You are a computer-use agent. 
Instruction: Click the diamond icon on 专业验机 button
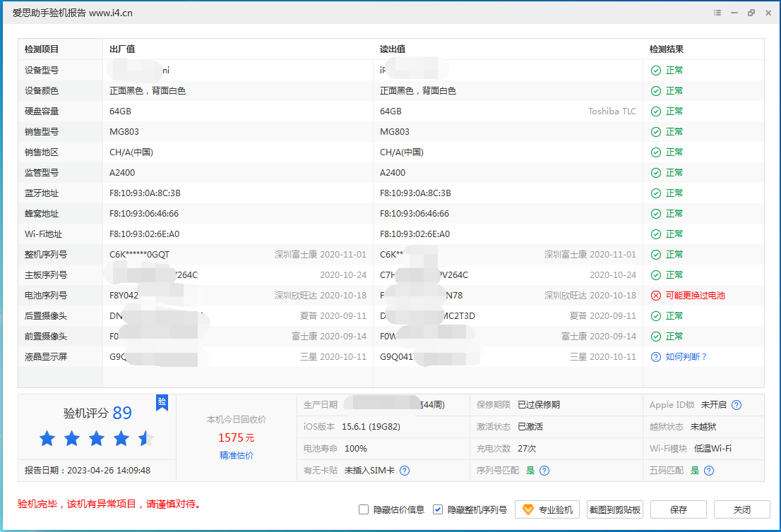tap(528, 509)
